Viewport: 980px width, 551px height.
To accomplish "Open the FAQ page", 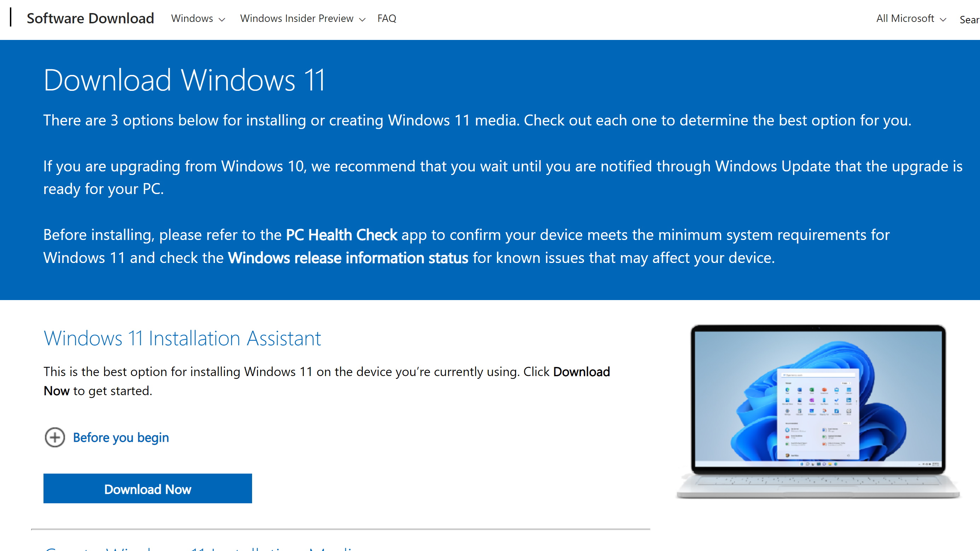I will tap(386, 18).
